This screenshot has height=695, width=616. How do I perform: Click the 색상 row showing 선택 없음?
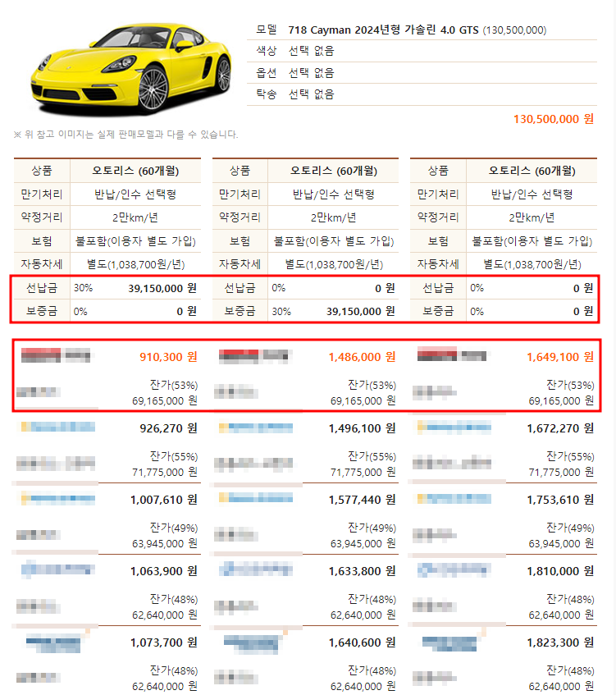pyautogui.click(x=422, y=51)
